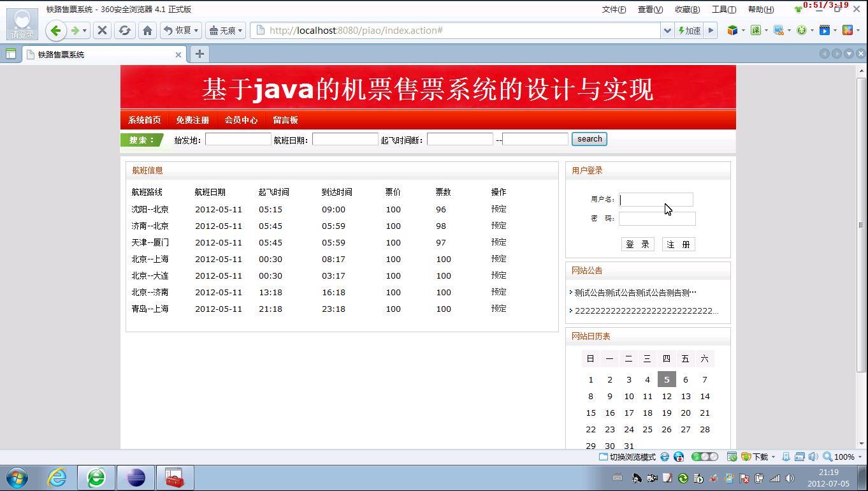Open the 测试公告 announcement link
Screen dimensions: 868x491
click(x=635, y=293)
